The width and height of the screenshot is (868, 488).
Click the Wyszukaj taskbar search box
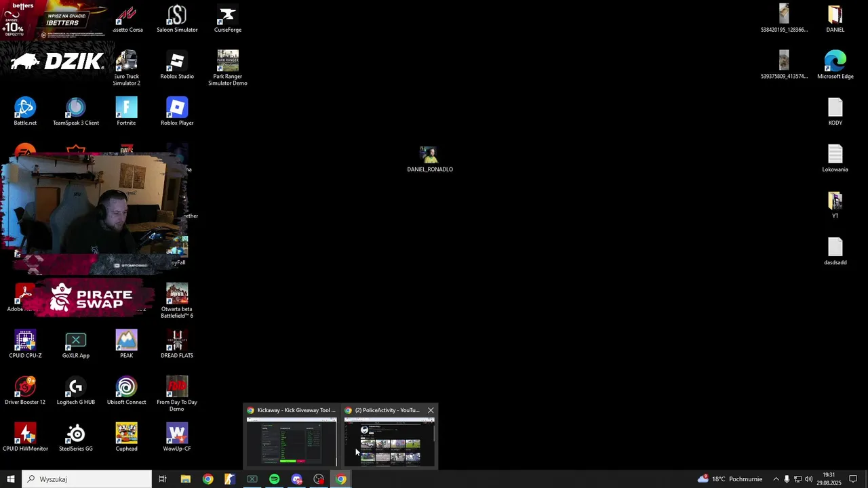87,479
